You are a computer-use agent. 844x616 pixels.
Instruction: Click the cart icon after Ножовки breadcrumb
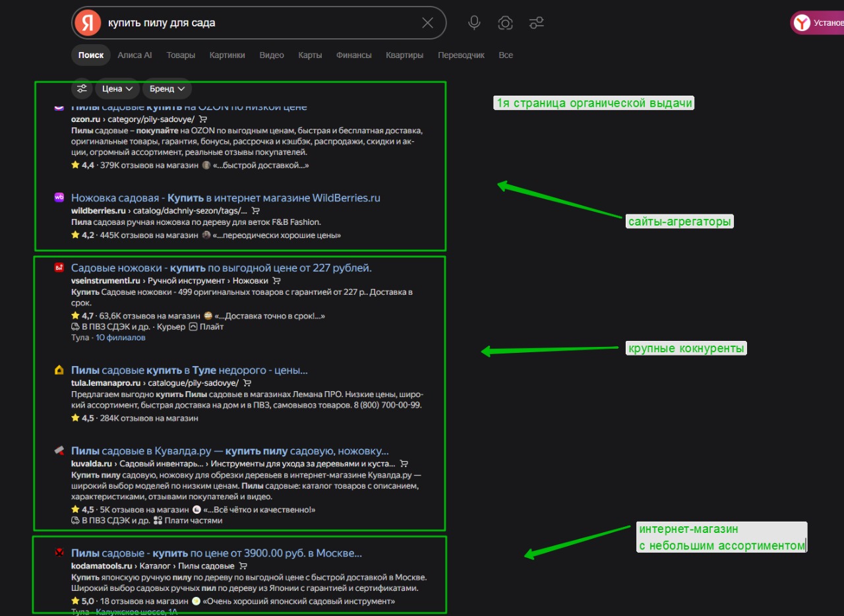pyautogui.click(x=277, y=281)
